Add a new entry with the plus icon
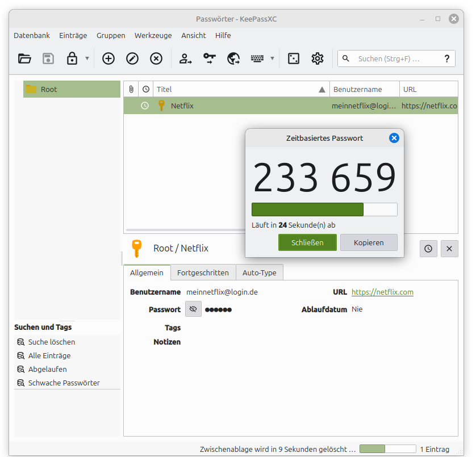 pos(108,58)
